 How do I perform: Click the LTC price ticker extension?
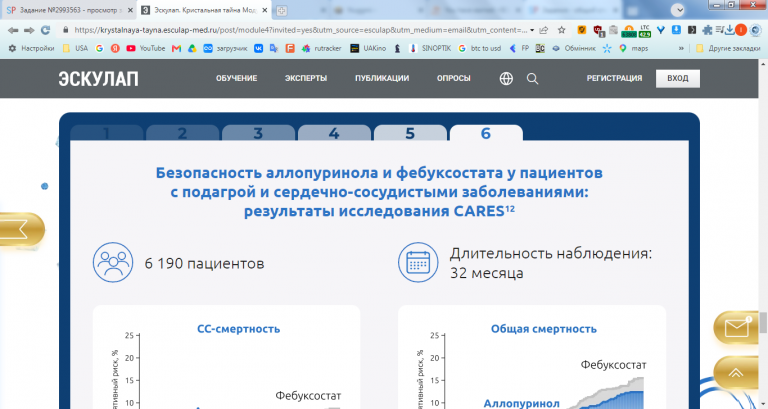point(645,31)
